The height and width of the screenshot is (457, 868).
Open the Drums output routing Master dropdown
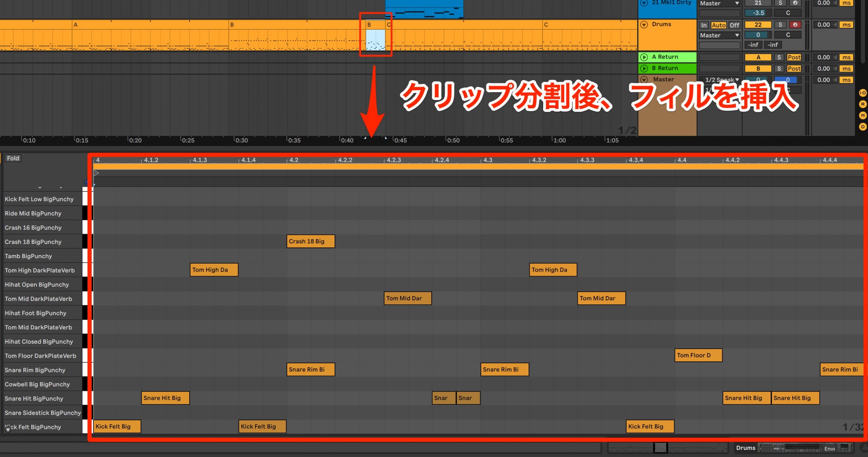719,35
